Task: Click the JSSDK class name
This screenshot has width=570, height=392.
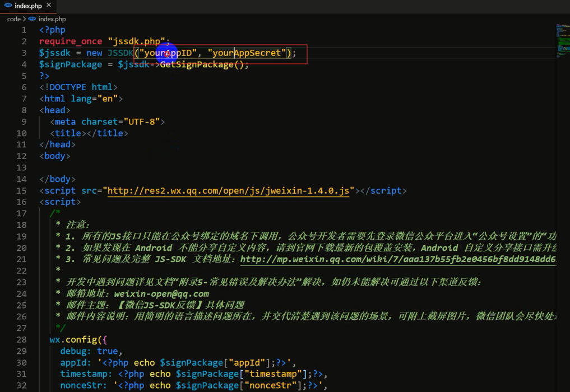Action: [x=121, y=53]
